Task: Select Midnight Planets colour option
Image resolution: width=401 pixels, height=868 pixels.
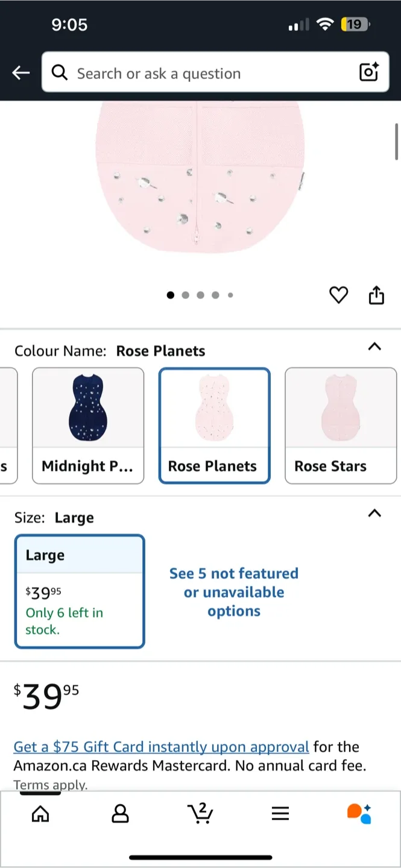Action: click(x=88, y=425)
